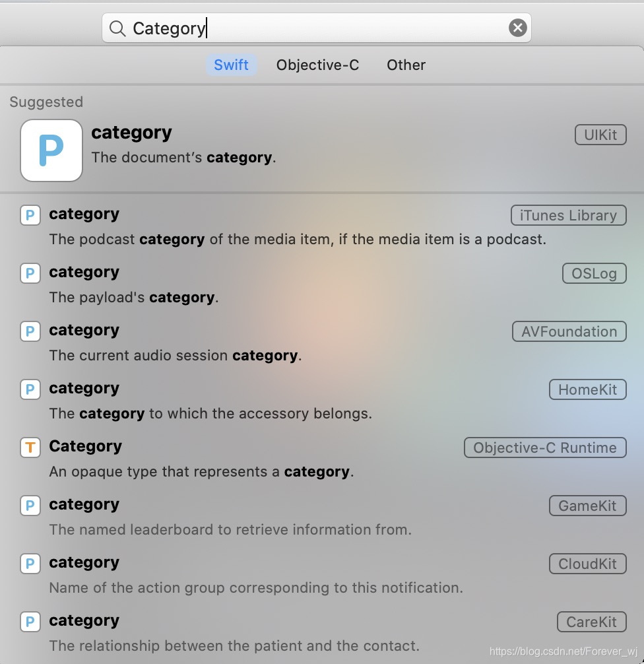
Task: Click P icon of HomeKit category result
Action: (x=30, y=389)
